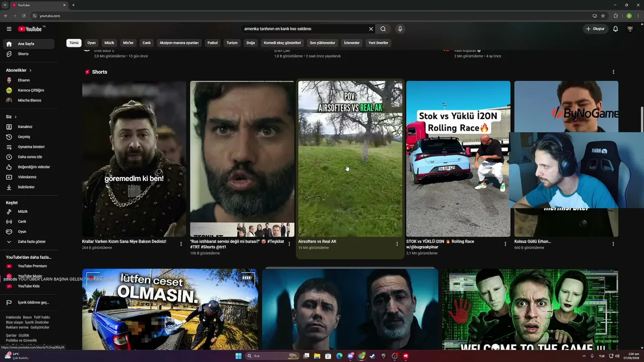Expand Daha fazla göster in sidebar
The height and width of the screenshot is (362, 644).
tap(30, 242)
